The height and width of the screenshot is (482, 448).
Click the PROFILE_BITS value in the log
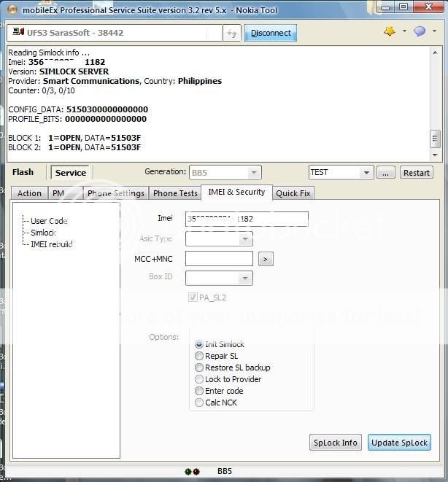coord(106,120)
